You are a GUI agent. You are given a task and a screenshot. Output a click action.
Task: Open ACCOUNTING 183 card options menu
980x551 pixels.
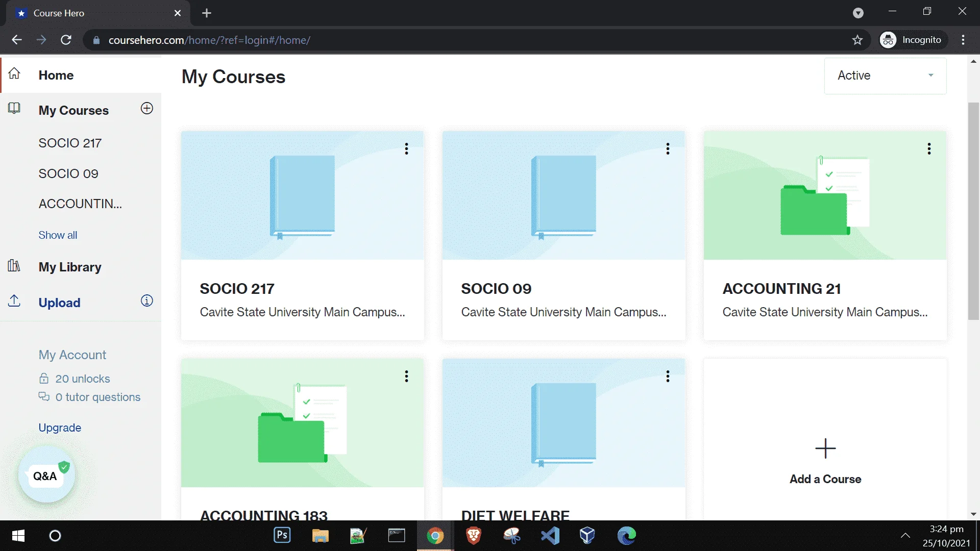(x=406, y=377)
